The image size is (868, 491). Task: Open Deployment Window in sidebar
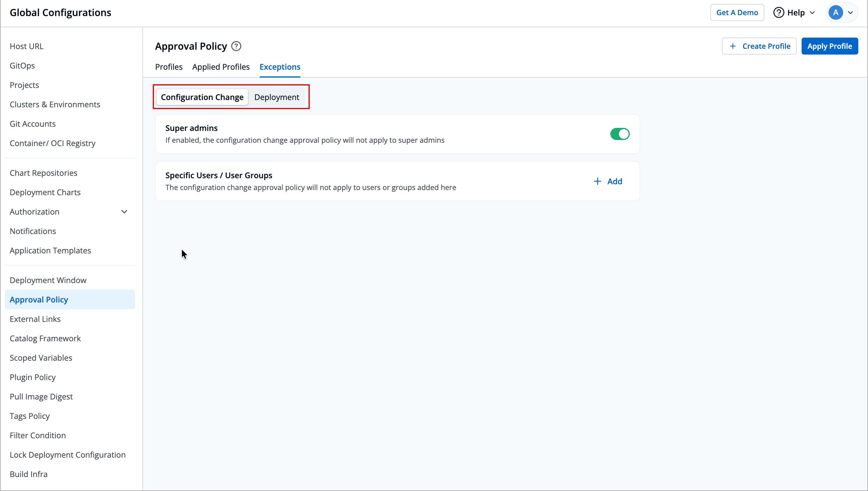tap(48, 280)
